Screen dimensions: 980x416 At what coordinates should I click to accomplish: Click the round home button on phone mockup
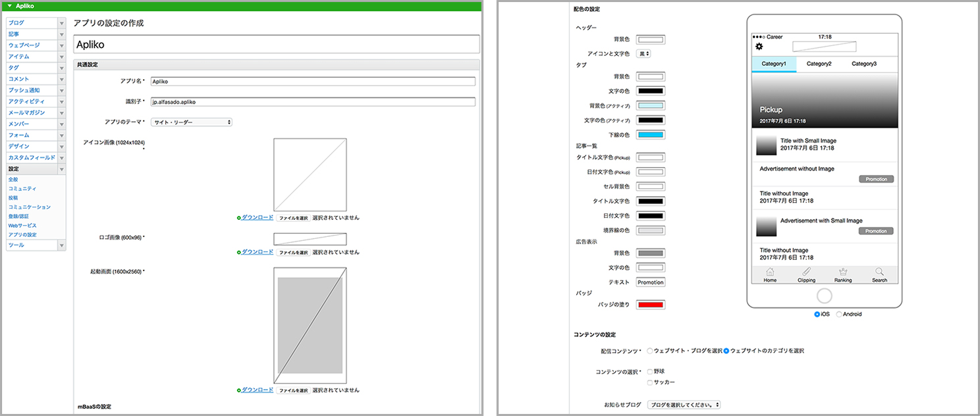[x=824, y=295]
